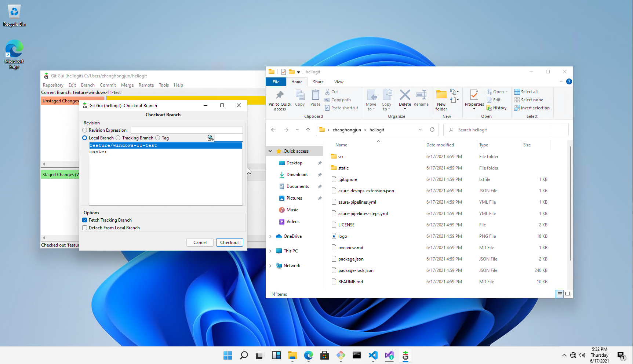Click Edit in the Open group
This screenshot has height=364, width=633.
494,100
